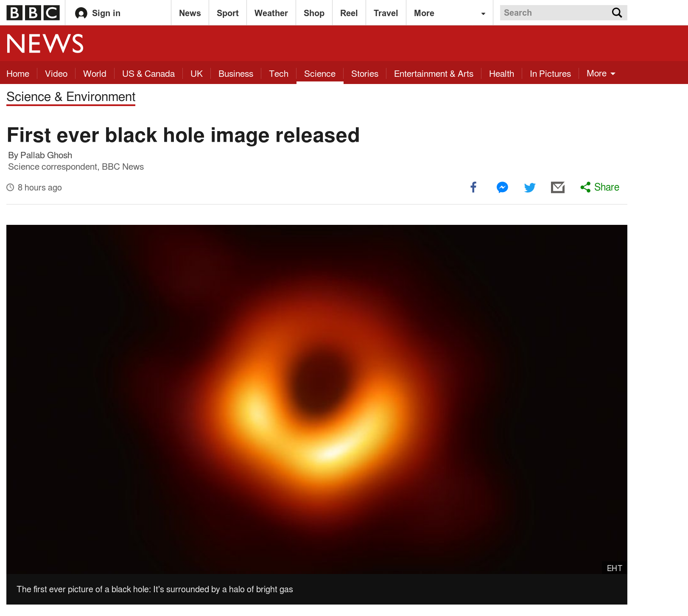Go to the US & Canada section
The height and width of the screenshot is (616, 688).
tap(148, 74)
